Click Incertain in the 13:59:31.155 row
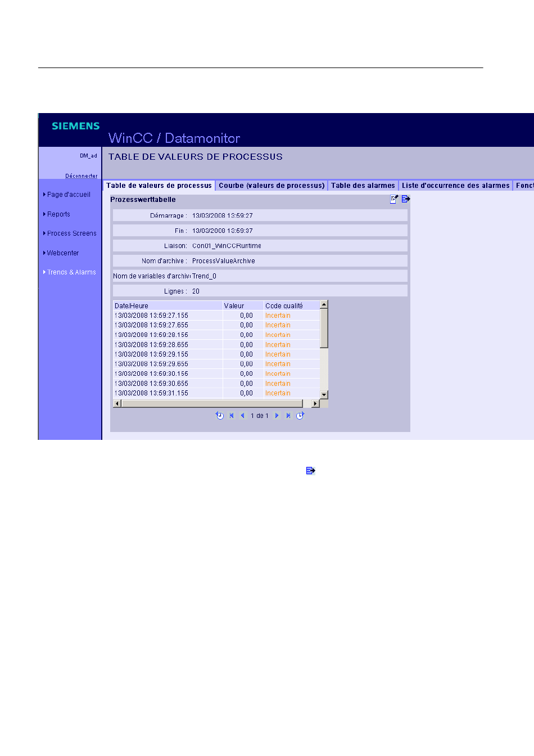The width and height of the screenshot is (534, 756). (278, 393)
